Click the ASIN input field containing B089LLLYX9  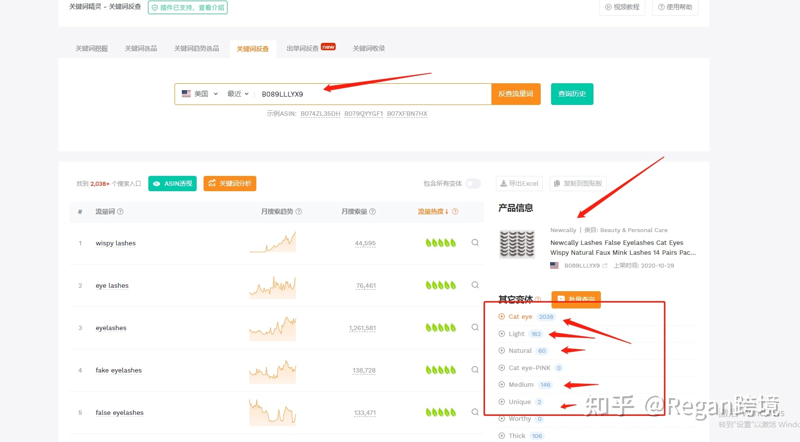(x=372, y=94)
